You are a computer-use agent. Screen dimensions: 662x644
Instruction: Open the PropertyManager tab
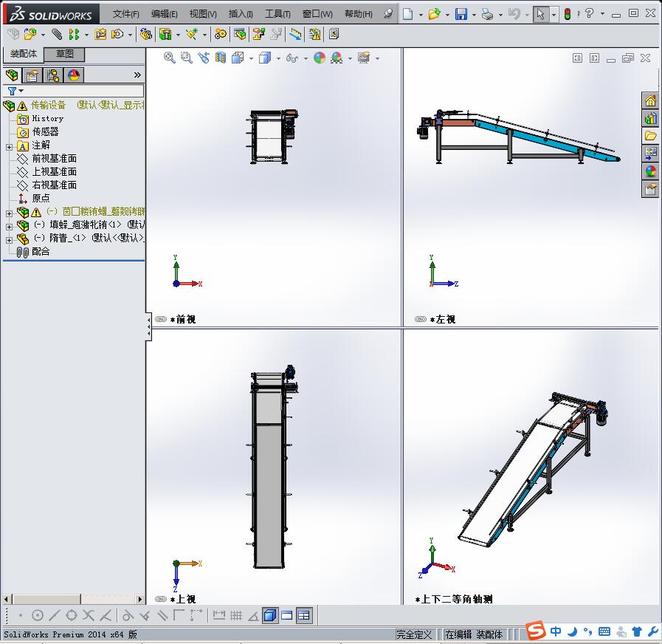tap(33, 75)
